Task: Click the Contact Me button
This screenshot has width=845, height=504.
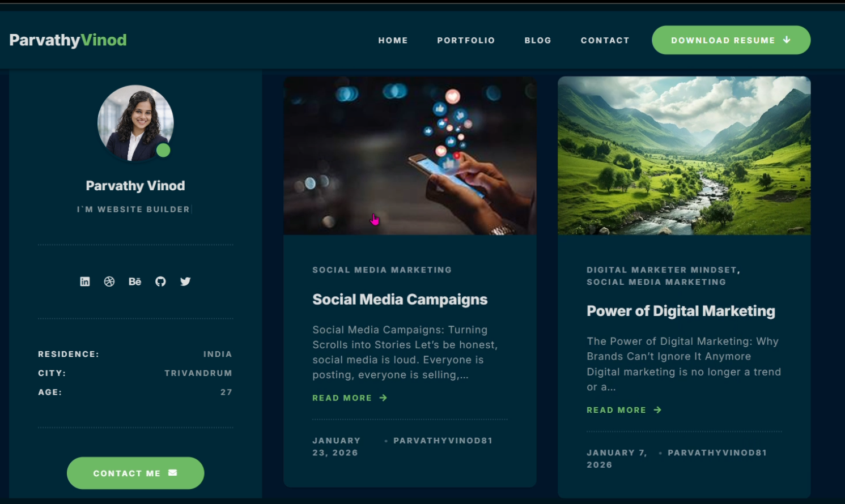Action: [135, 473]
